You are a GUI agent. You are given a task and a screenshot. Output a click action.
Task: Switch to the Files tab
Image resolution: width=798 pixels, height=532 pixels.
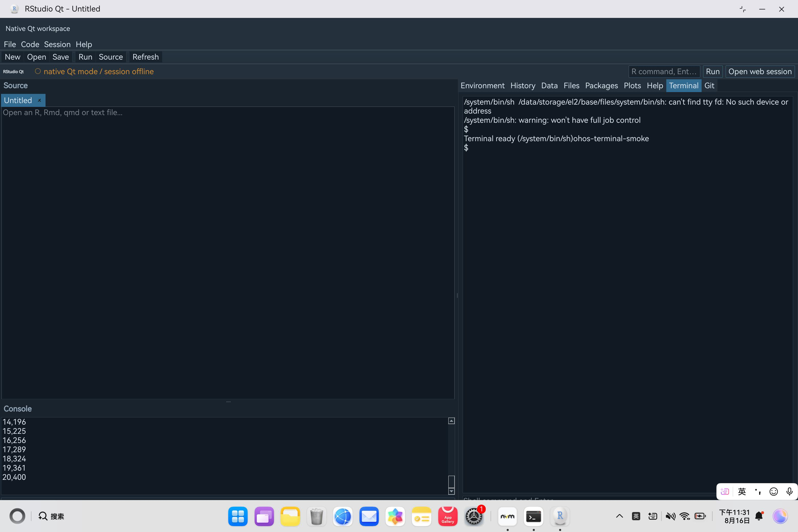point(571,86)
